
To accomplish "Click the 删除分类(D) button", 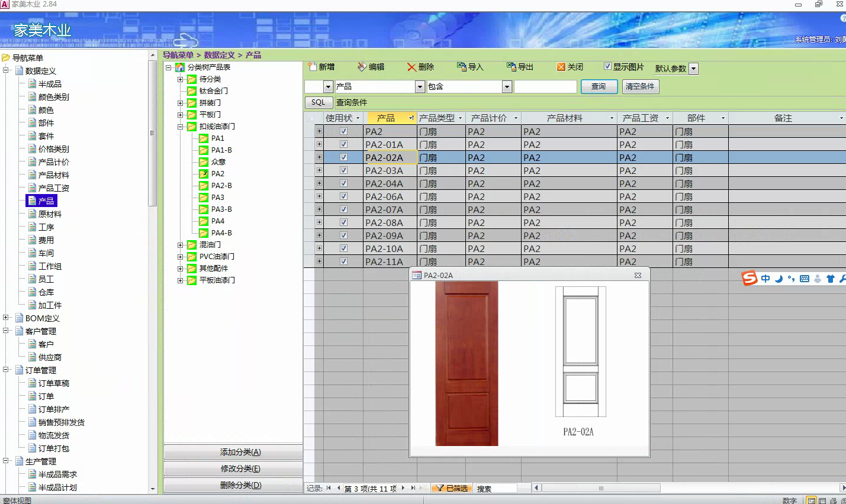I will coord(233,485).
